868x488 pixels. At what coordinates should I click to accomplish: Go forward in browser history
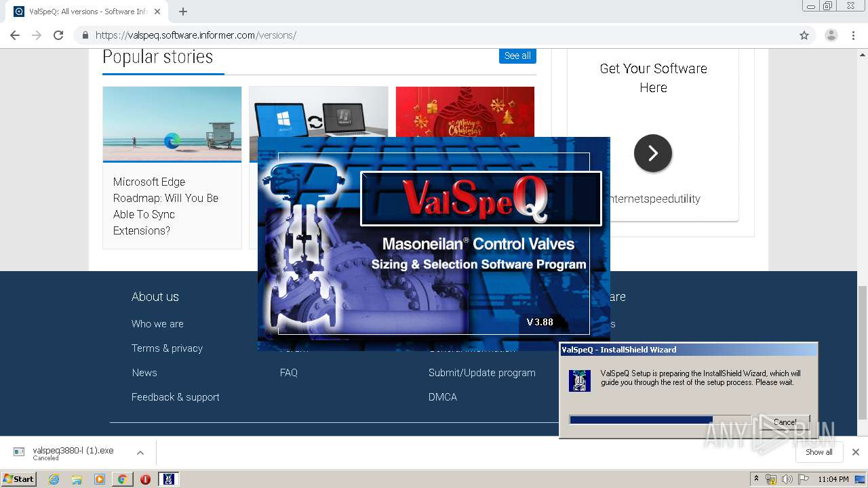[x=37, y=35]
